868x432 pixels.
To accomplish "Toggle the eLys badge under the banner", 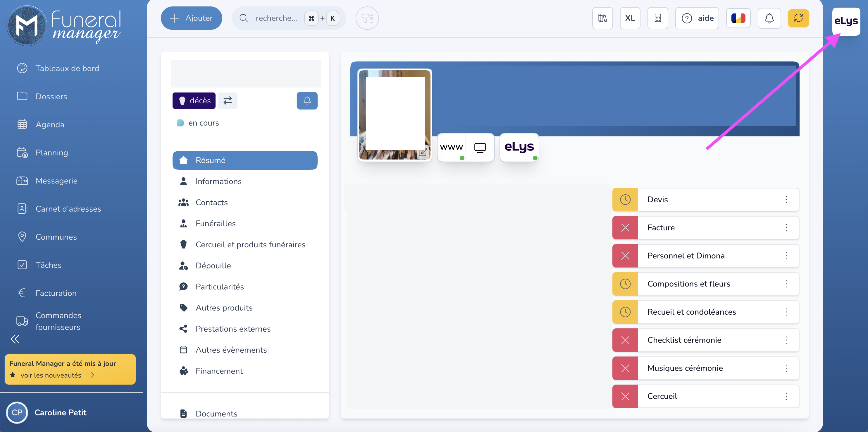I will [x=519, y=148].
